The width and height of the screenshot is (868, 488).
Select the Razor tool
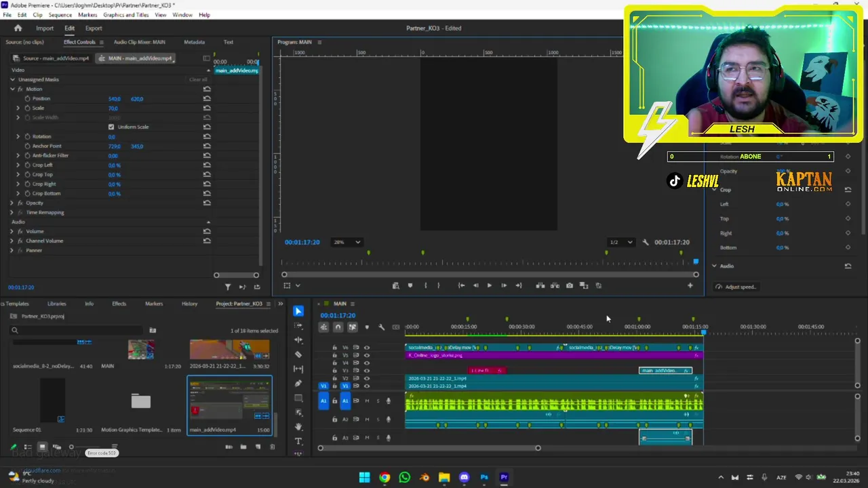tap(298, 354)
